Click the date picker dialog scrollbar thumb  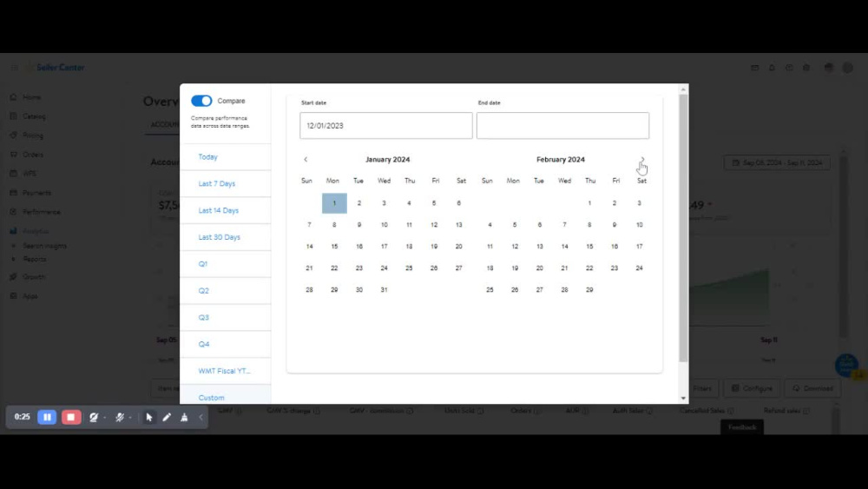[683, 228]
